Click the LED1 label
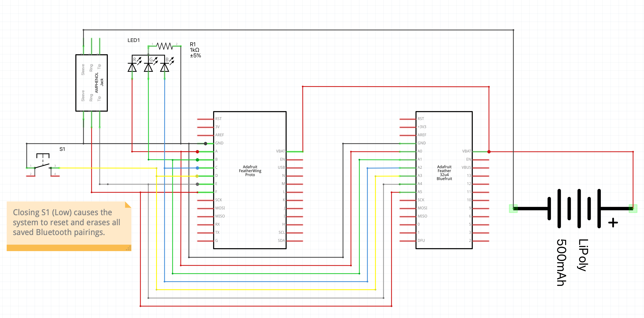 click(134, 40)
